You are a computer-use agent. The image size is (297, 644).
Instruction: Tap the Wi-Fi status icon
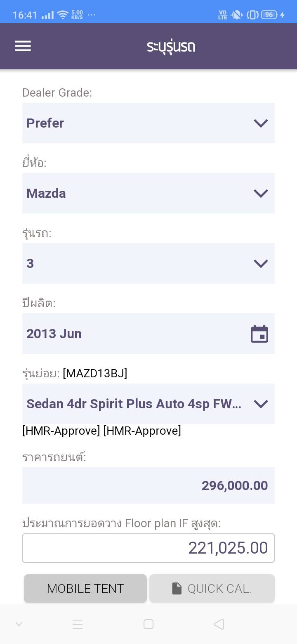pyautogui.click(x=63, y=15)
